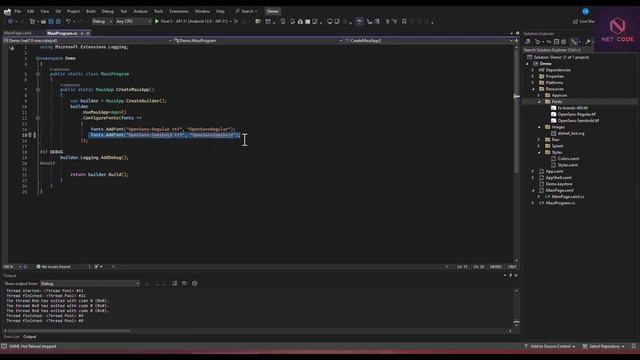Image resolution: width=640 pixels, height=360 pixels.
Task: Open the Demo.MauiProgram type dropdown
Action: [x=258, y=40]
